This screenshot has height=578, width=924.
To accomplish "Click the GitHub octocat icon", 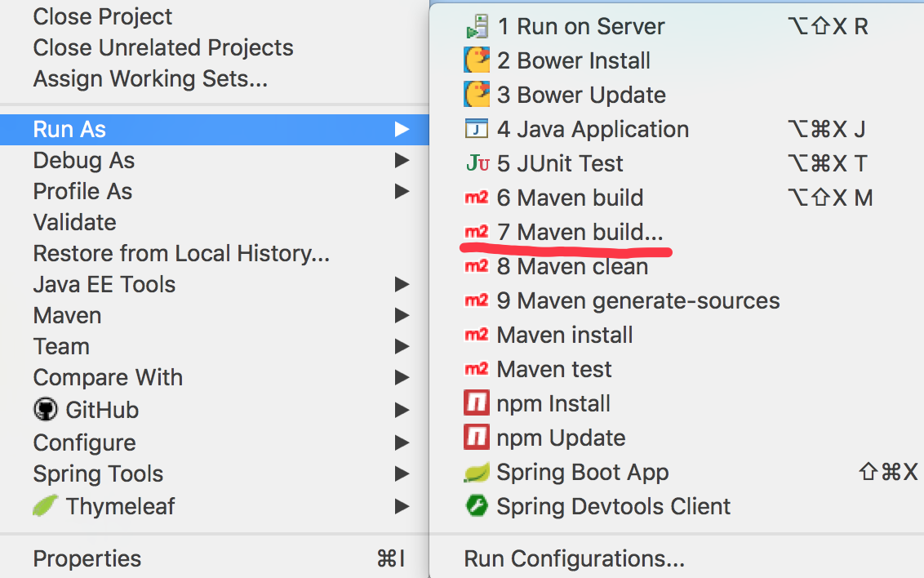I will pyautogui.click(x=46, y=410).
